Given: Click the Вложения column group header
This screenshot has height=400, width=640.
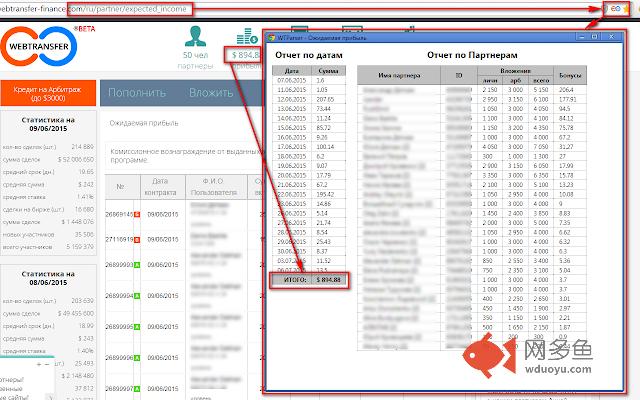Looking at the screenshot, I should (516, 71).
